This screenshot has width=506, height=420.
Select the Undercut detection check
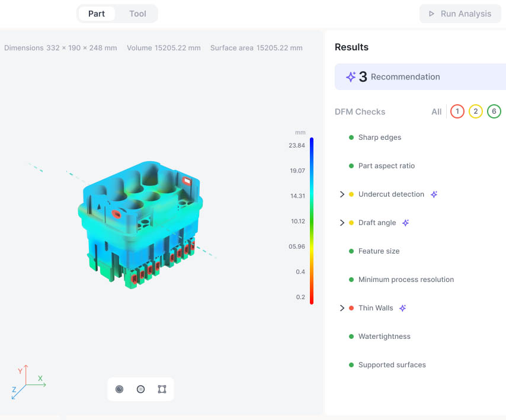(391, 194)
